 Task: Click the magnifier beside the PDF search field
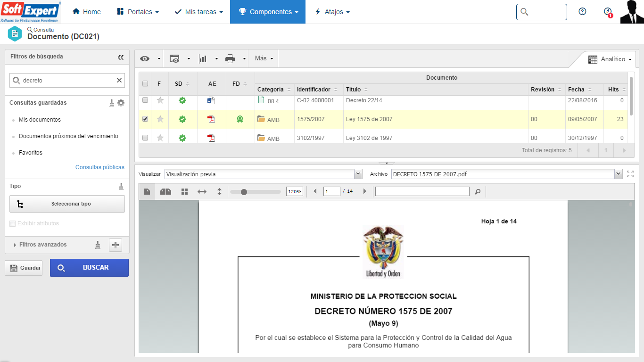(478, 192)
